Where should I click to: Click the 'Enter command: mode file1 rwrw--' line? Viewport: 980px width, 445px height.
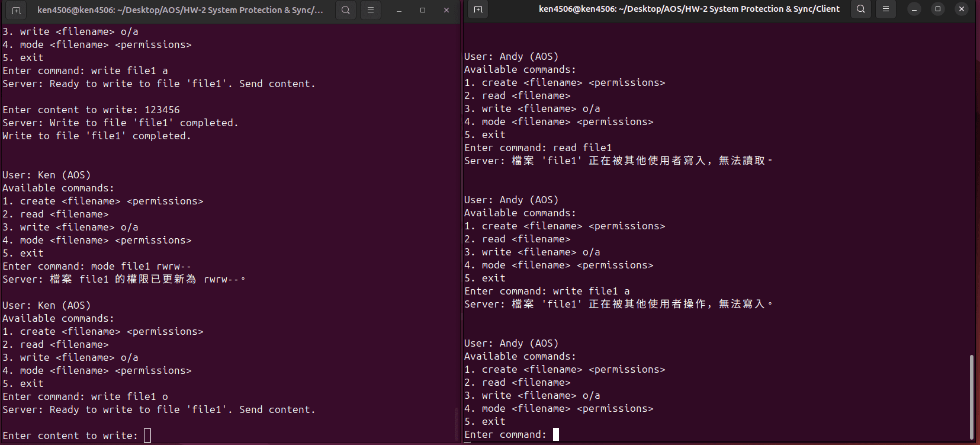[97, 267]
